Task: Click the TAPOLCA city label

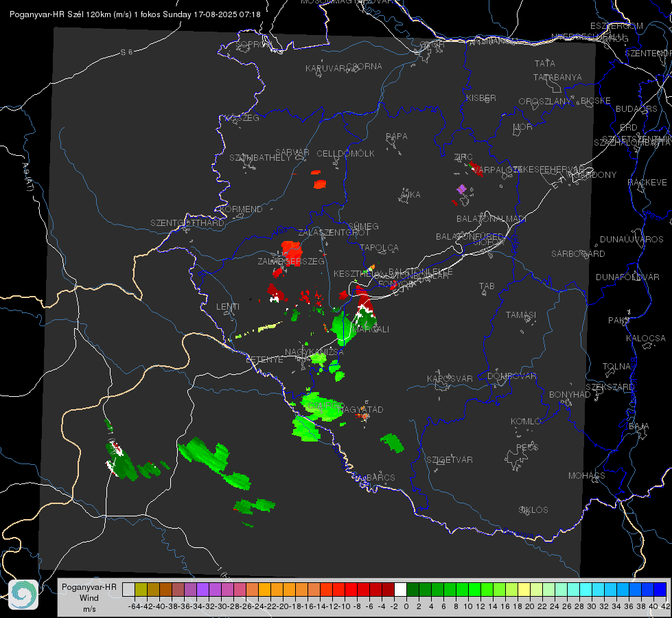Action: (379, 248)
